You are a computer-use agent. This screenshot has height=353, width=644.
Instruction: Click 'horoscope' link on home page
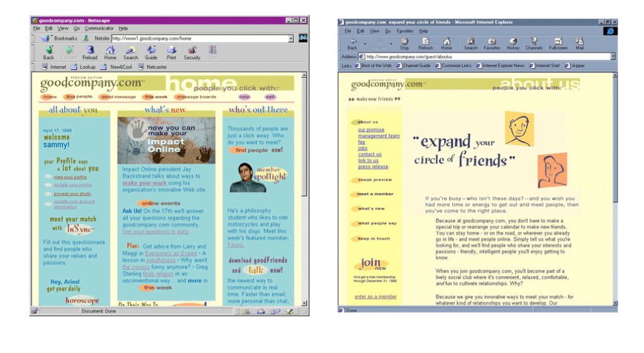click(82, 301)
